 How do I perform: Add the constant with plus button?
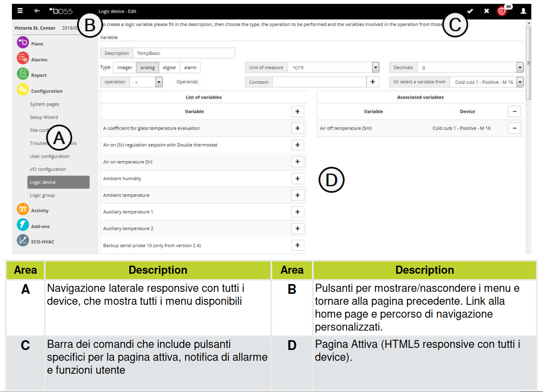coord(373,82)
